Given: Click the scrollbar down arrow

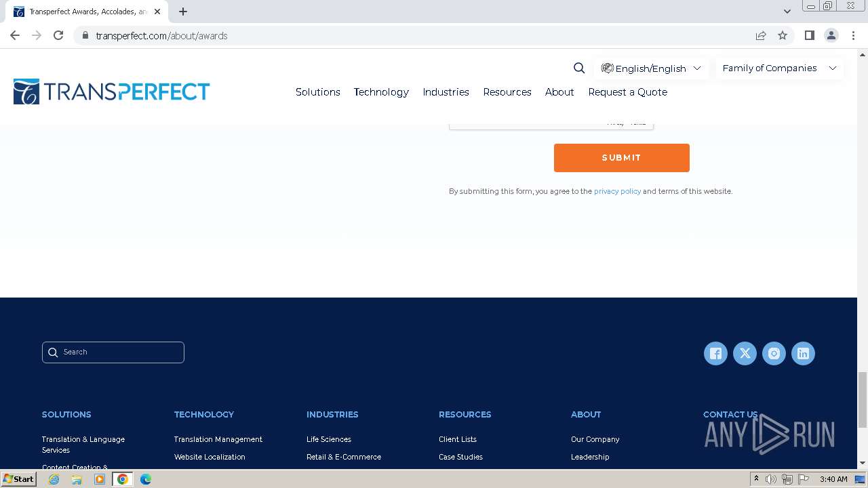Looking at the screenshot, I should tap(863, 464).
